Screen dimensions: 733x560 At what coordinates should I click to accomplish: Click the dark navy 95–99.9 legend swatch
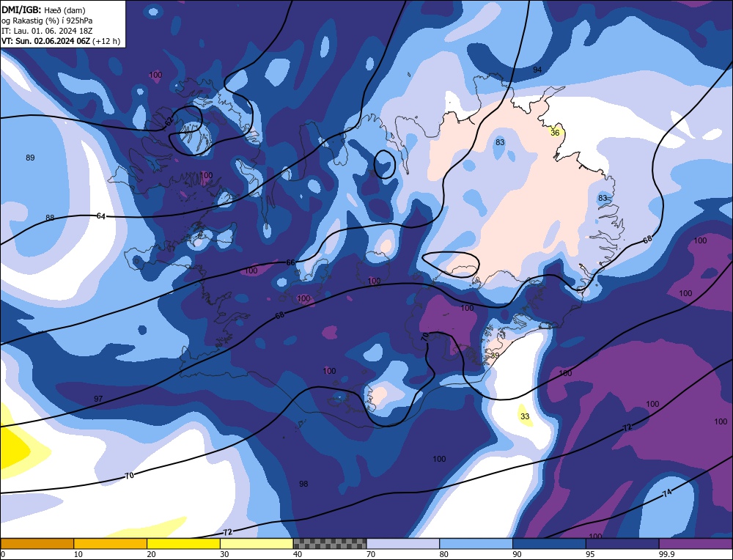click(622, 543)
